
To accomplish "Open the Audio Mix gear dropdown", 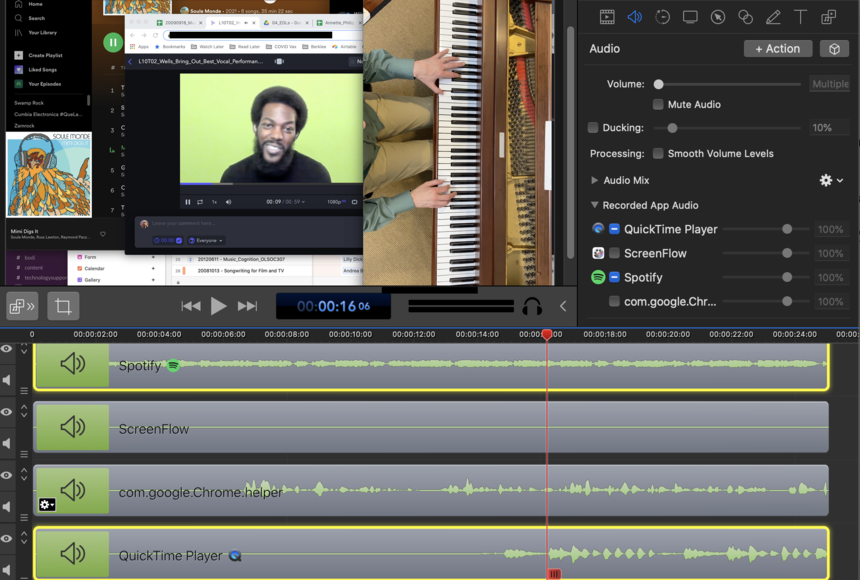I will tap(831, 180).
